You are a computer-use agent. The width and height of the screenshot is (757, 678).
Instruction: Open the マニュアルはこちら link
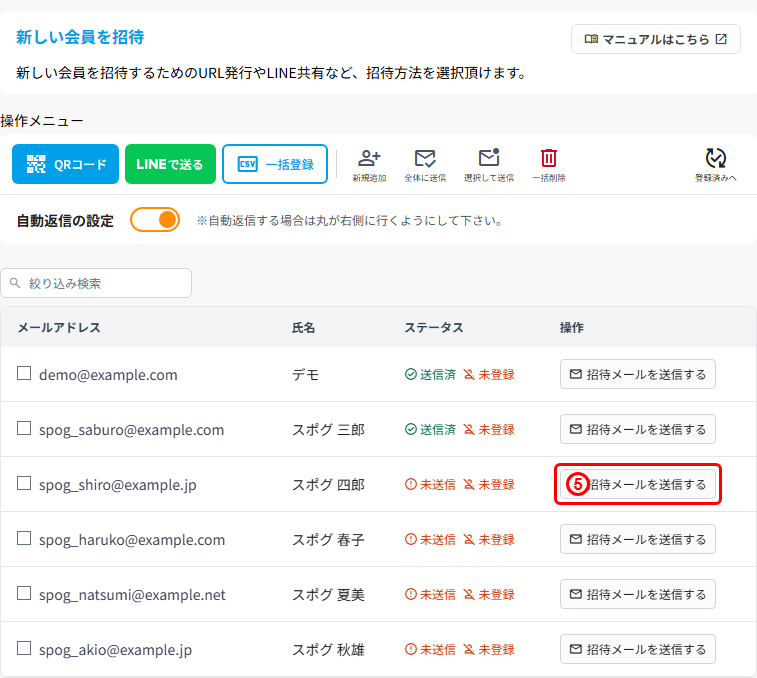point(656,39)
